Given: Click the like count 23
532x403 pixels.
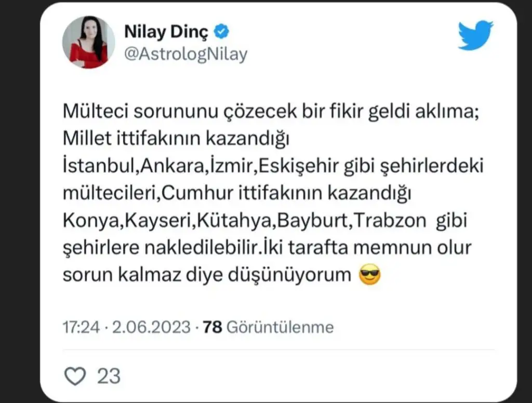Looking at the screenshot, I should coord(109,375).
